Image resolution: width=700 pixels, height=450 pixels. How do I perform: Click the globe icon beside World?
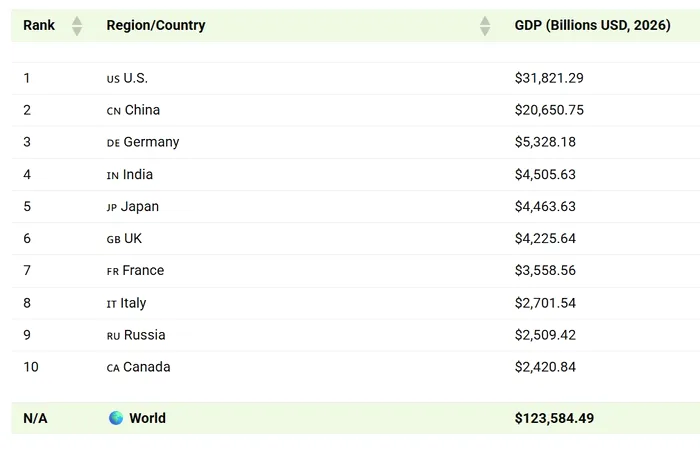coord(116,418)
